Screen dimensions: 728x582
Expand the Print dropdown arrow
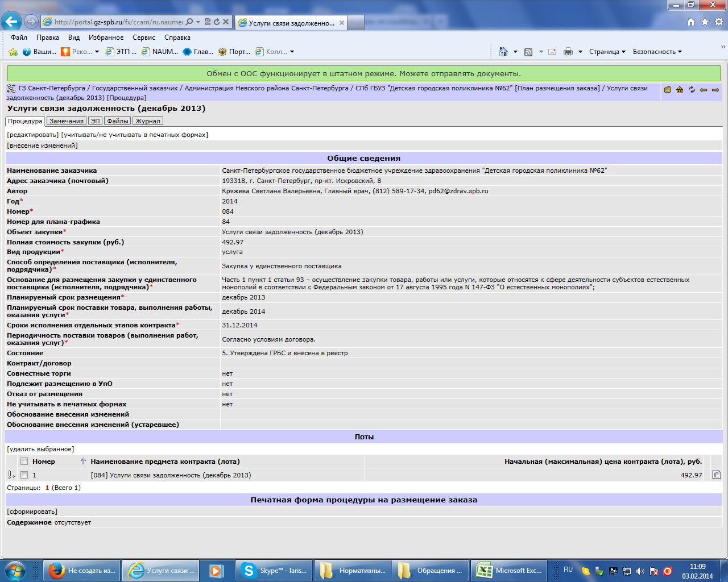click(x=580, y=52)
